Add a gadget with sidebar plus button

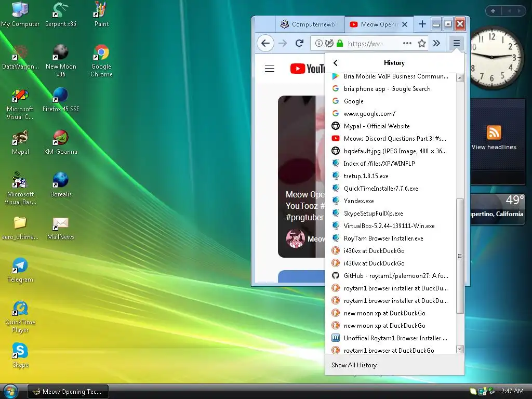point(493,11)
